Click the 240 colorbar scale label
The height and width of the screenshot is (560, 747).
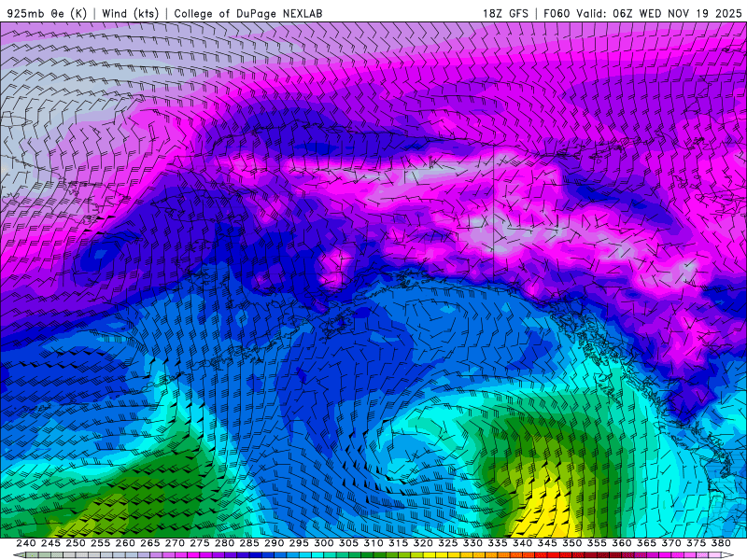(26, 543)
